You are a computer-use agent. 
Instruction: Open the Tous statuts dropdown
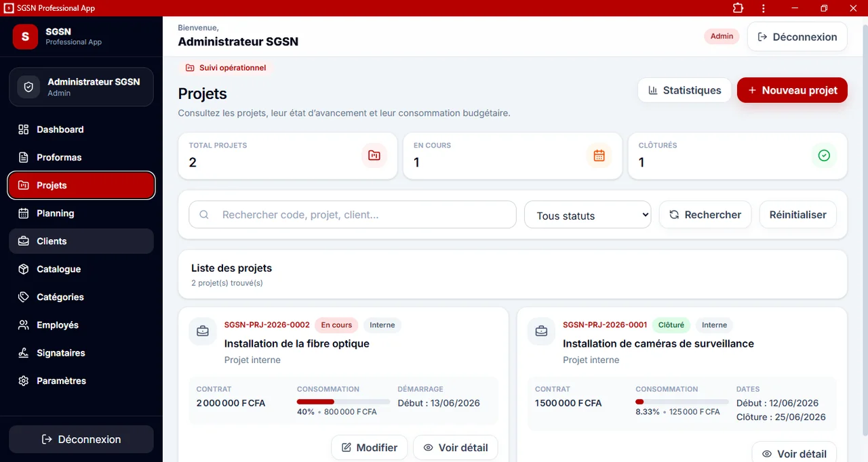pos(588,215)
